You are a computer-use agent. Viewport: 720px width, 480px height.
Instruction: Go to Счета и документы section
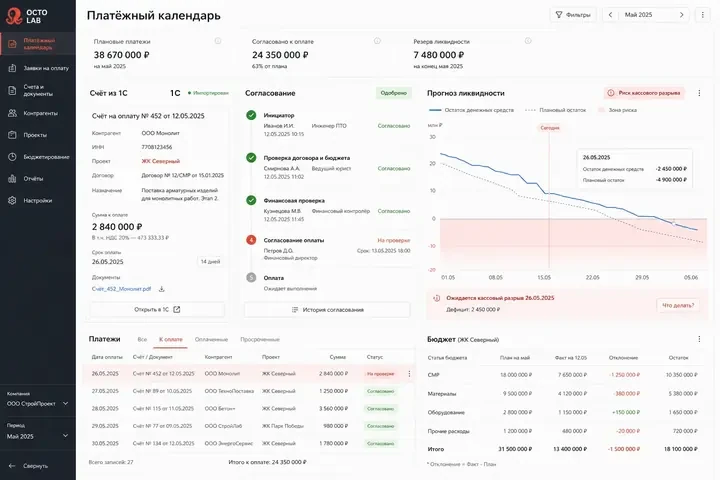[38, 90]
